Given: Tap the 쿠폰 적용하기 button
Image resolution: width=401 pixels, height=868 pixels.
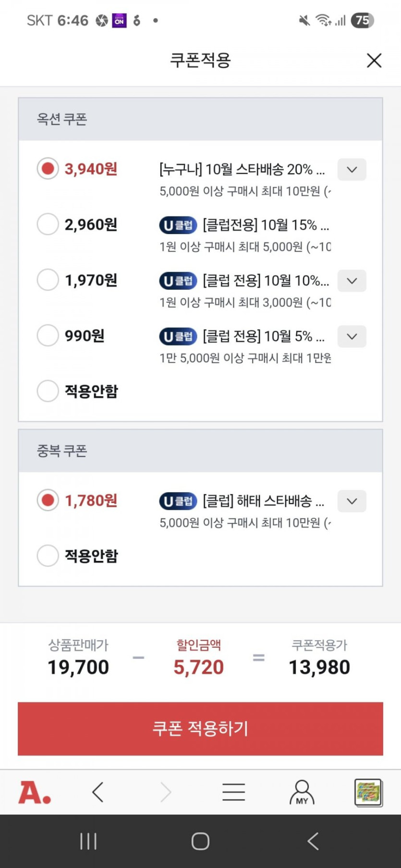Looking at the screenshot, I should pos(200,728).
